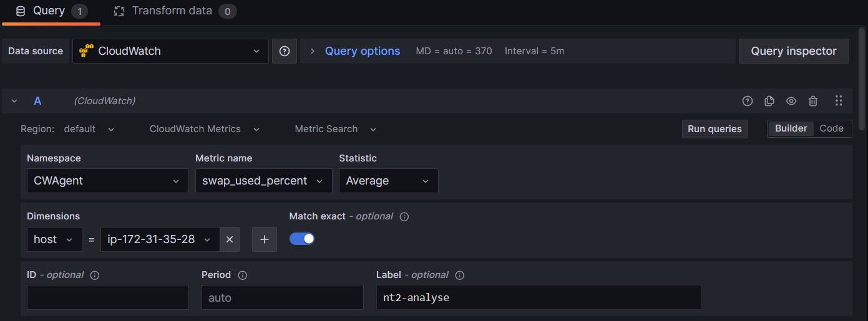Open the swap_used_percent metric name dropdown
Viewport: 868px width, 321px height.
[263, 181]
